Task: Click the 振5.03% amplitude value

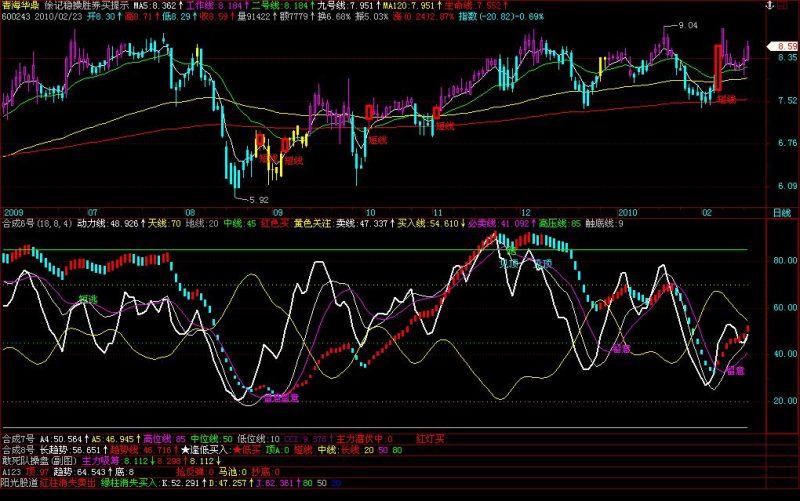Action: coord(371,16)
